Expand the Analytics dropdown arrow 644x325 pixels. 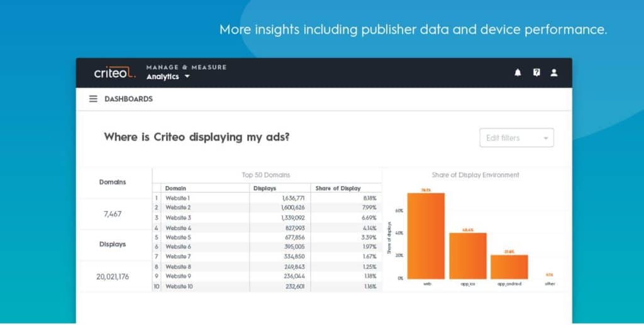tap(187, 77)
